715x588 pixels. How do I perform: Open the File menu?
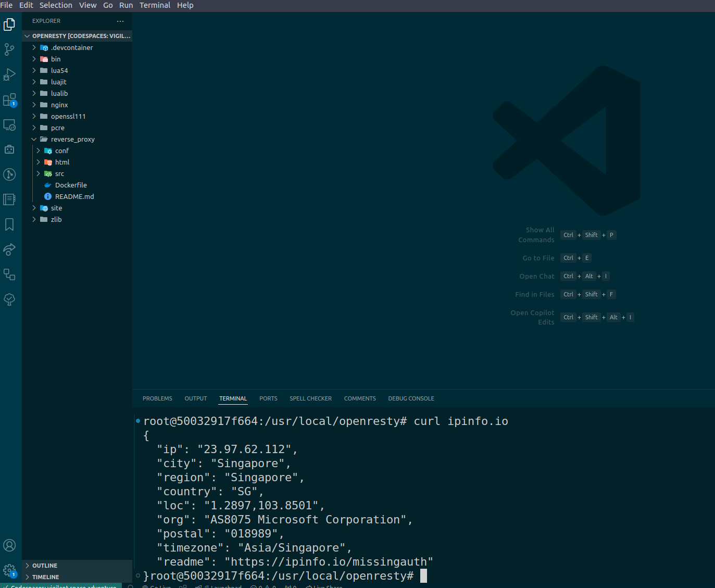pos(6,5)
